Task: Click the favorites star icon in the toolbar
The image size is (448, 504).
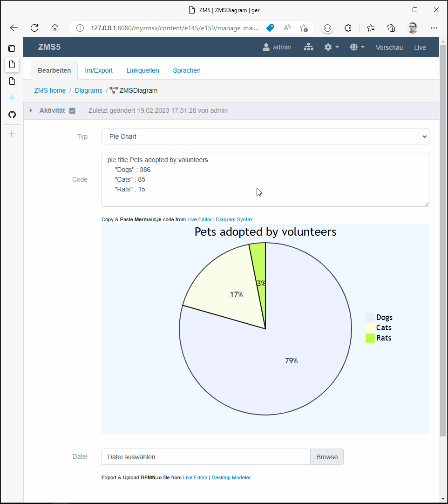Action: 370,28
